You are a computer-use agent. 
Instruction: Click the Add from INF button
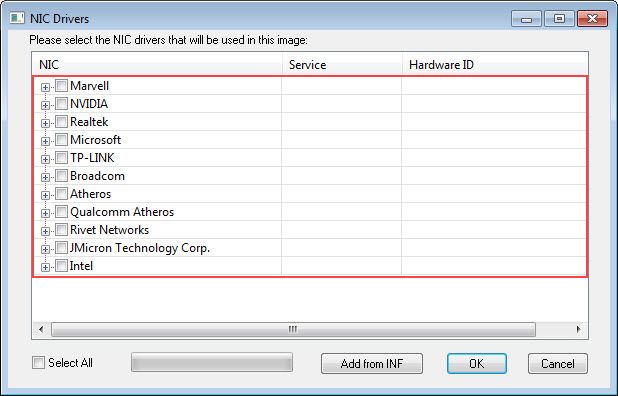[372, 363]
